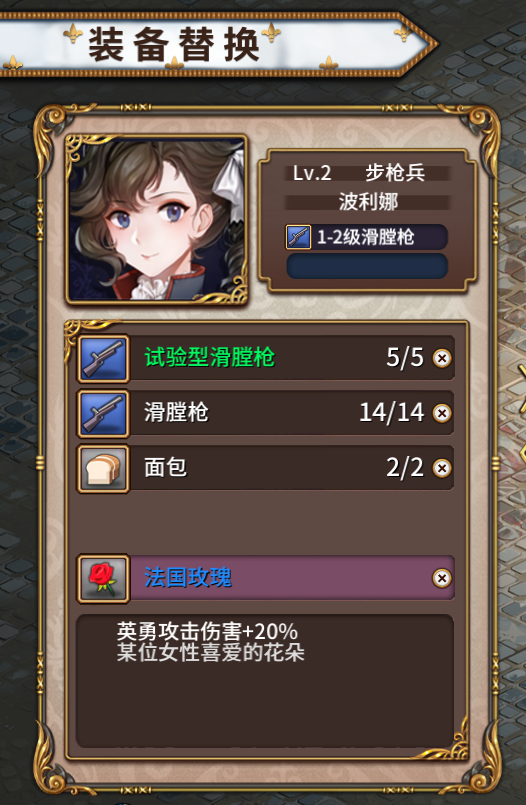Click the 试验型滑膛枪 musket icon
Viewport: 526px width, 805px height.
pyautogui.click(x=103, y=358)
